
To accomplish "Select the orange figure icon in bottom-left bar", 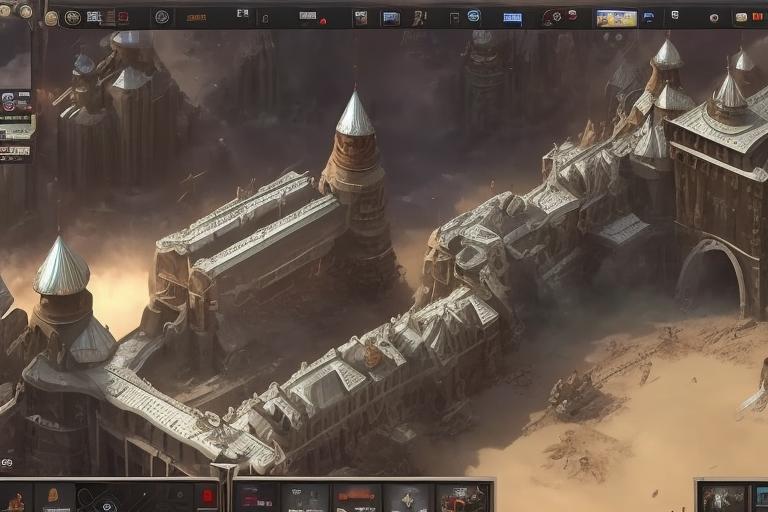I will pyautogui.click(x=16, y=501).
